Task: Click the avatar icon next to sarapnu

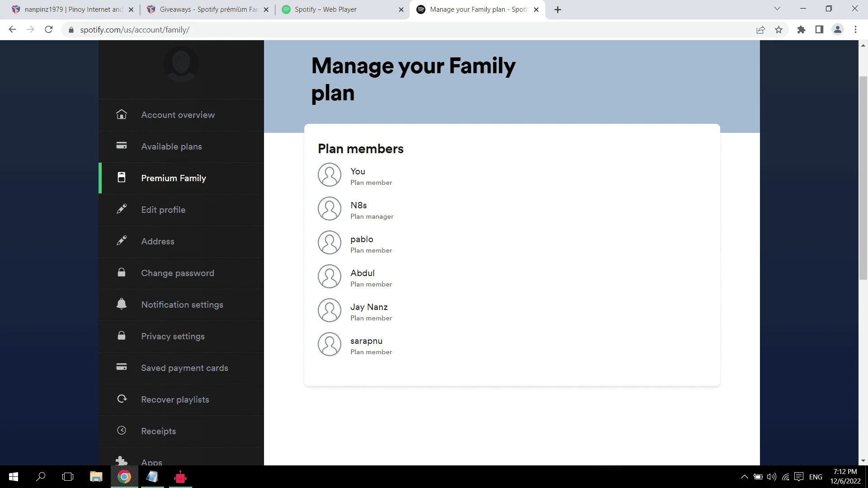Action: [x=330, y=344]
